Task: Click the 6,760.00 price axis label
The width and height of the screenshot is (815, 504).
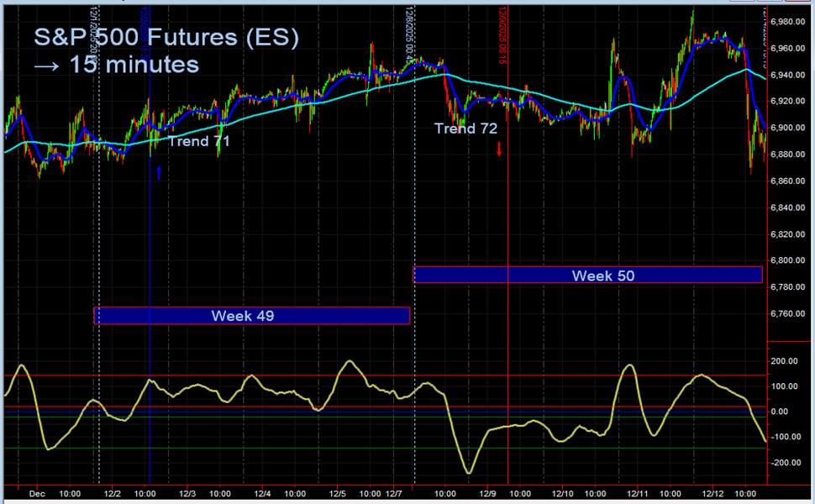Action: click(789, 313)
